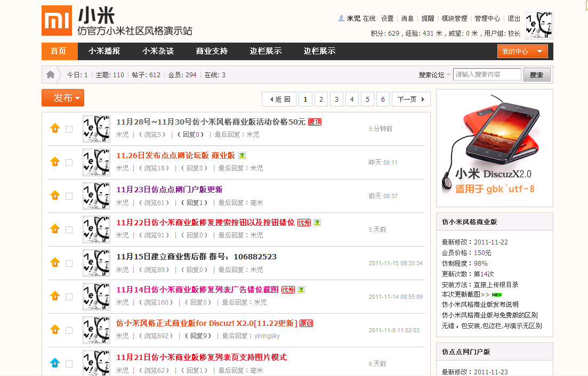The image size is (588, 376).
Task: Click the user avatar in the header
Action: [x=539, y=24]
